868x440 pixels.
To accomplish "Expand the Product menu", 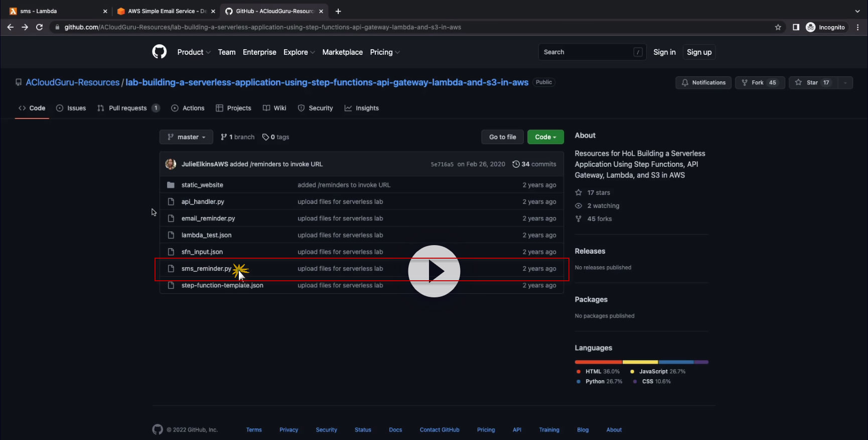I will [194, 52].
